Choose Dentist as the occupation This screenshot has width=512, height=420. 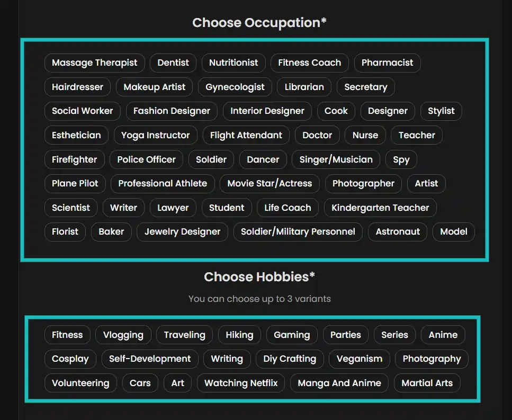click(173, 62)
